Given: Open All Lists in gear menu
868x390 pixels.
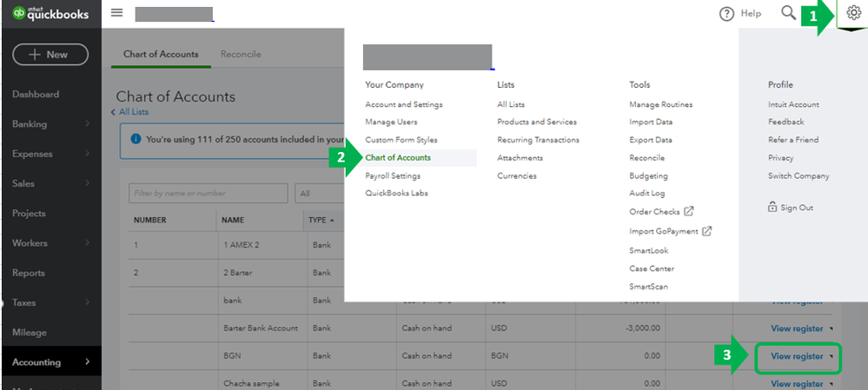Looking at the screenshot, I should 511,104.
